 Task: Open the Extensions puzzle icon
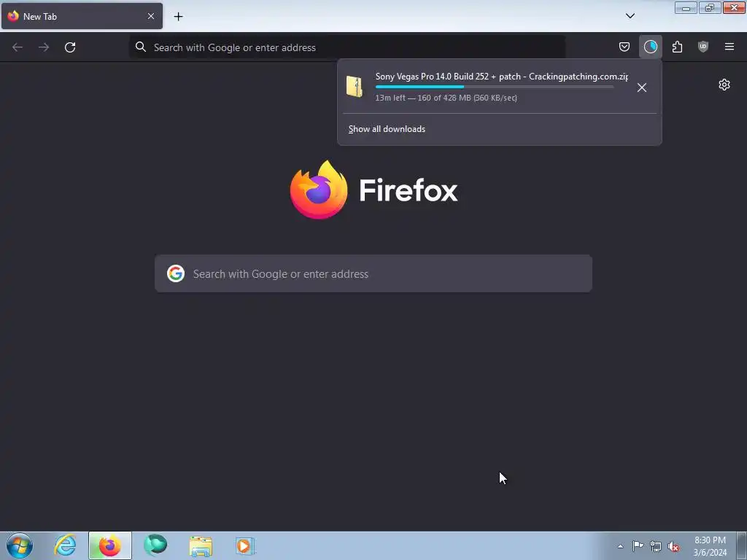[x=677, y=47]
